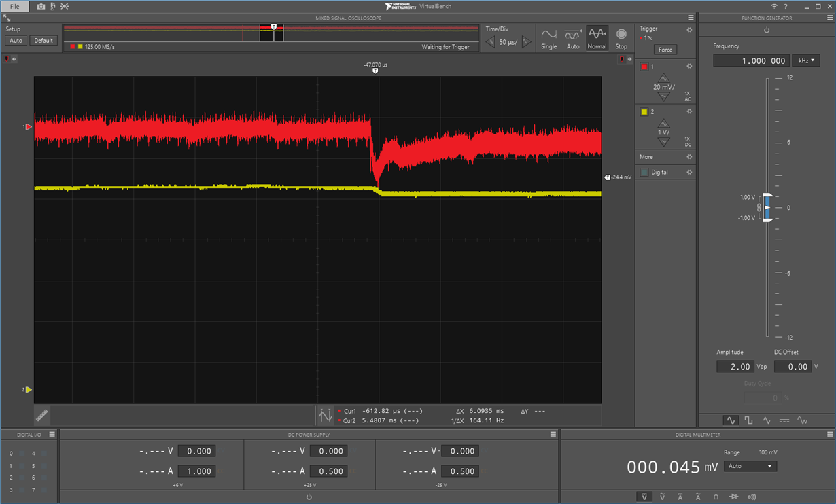Click the trigger position marker above graph
The width and height of the screenshot is (836, 504).
pyautogui.click(x=375, y=71)
